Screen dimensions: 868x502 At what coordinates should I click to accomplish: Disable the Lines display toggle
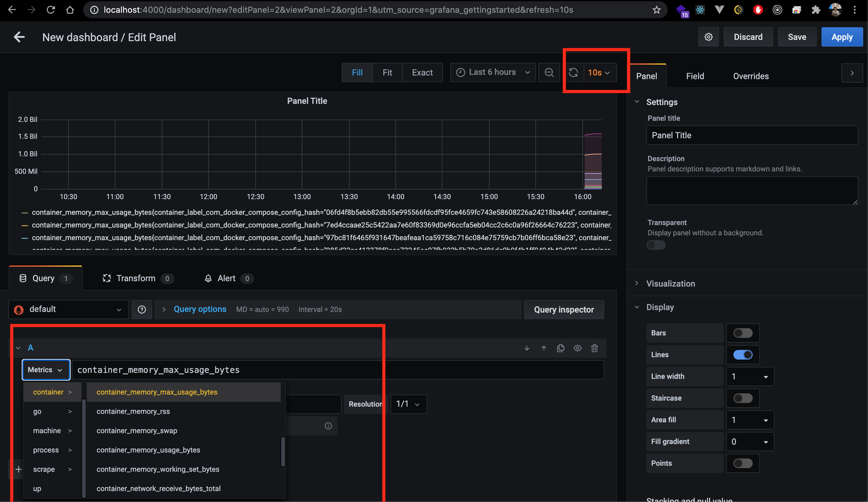[x=742, y=355]
